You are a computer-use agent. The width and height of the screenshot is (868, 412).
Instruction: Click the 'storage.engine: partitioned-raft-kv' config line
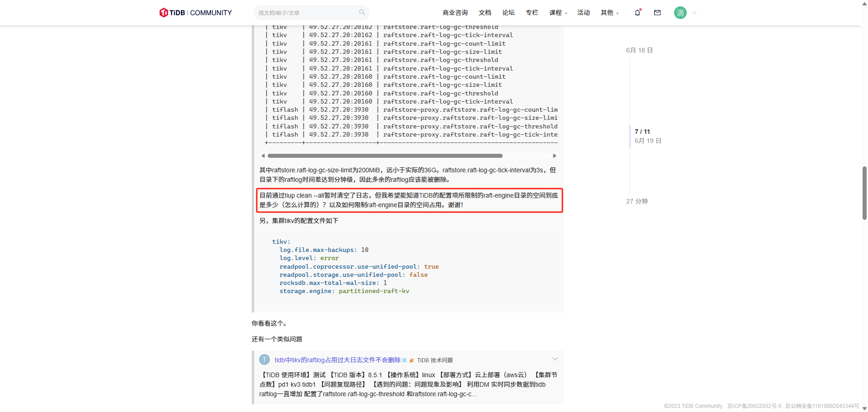click(x=344, y=291)
